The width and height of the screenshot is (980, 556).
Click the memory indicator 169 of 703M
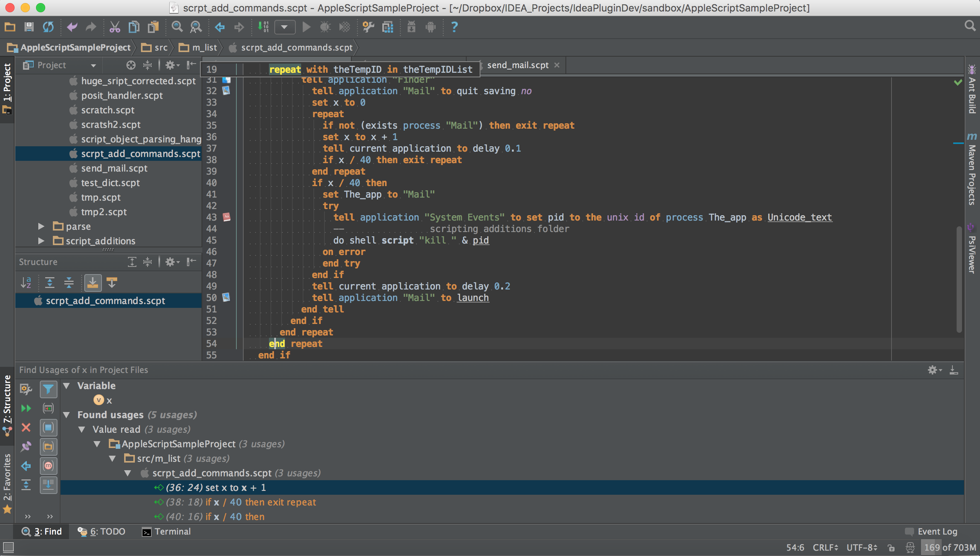tap(949, 548)
